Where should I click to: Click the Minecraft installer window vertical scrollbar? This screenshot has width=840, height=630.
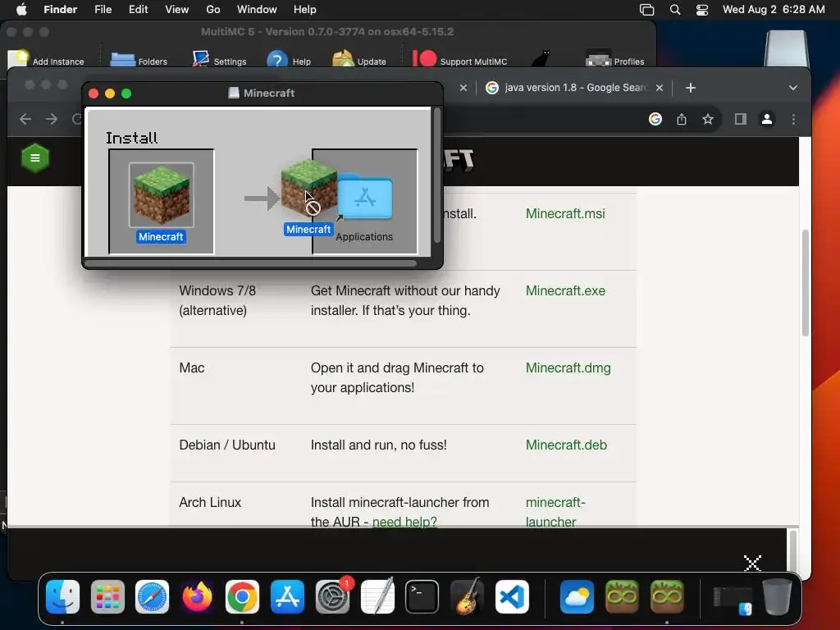(x=437, y=176)
